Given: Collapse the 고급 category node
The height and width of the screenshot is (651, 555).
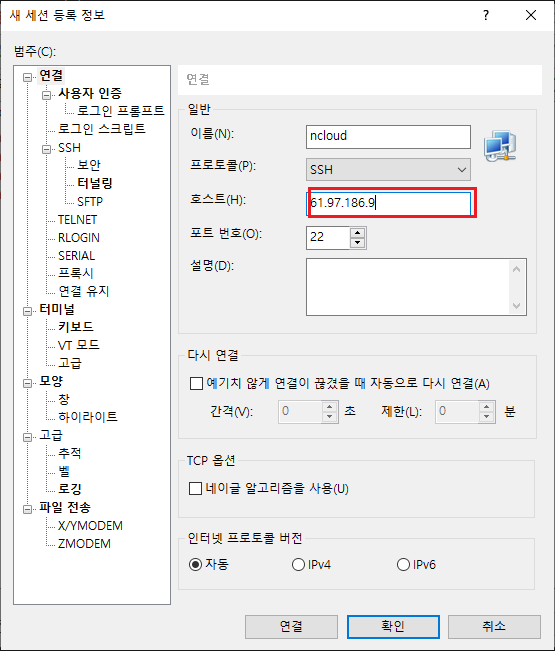Looking at the screenshot, I should 27,437.
